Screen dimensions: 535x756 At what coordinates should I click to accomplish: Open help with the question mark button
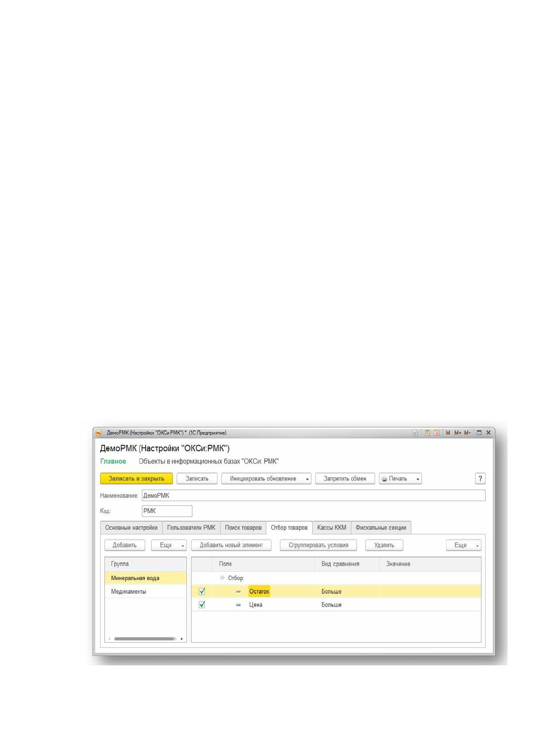(480, 479)
